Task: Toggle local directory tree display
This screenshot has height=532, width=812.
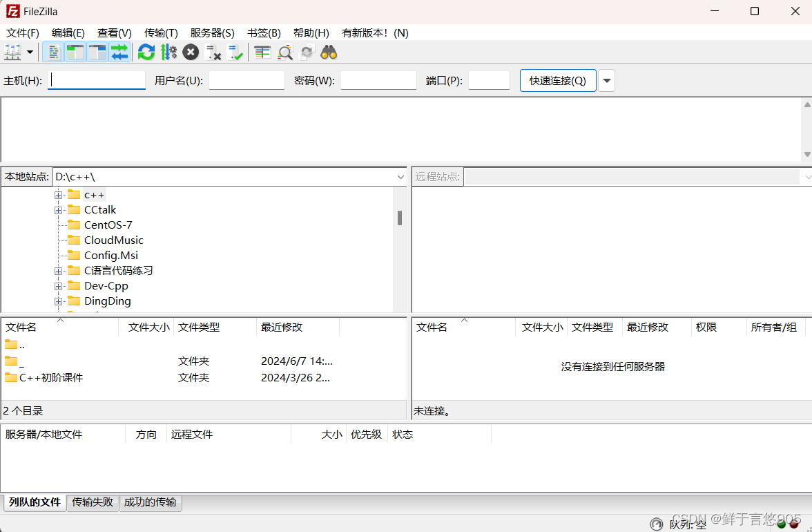Action: 76,53
